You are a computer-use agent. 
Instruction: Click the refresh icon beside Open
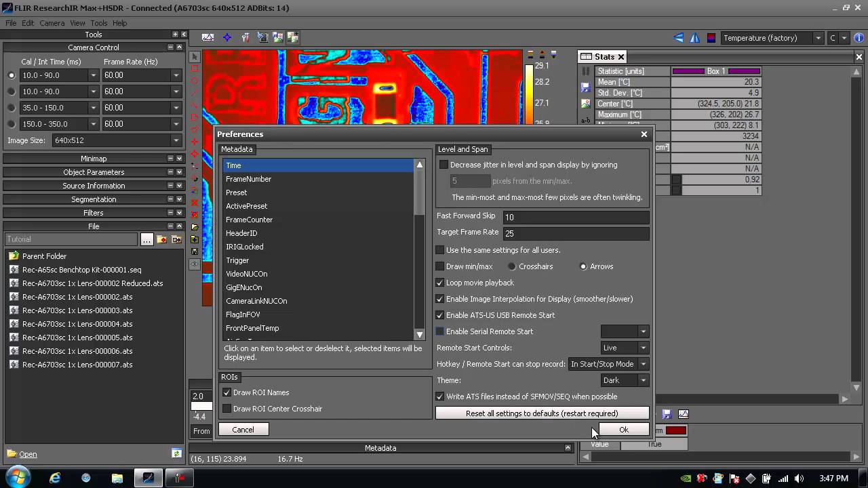(176, 453)
